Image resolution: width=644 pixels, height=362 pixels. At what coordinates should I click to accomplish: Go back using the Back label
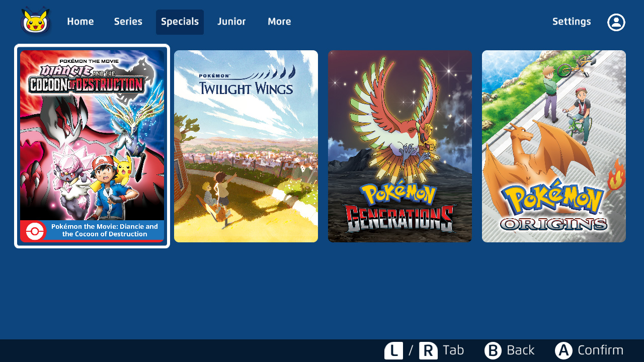pyautogui.click(x=520, y=350)
